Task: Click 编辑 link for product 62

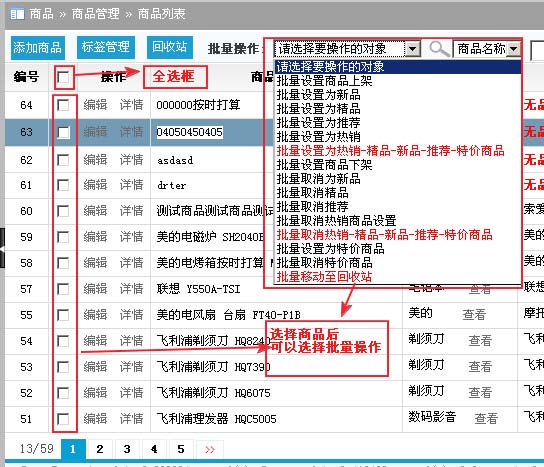Action: (x=95, y=160)
